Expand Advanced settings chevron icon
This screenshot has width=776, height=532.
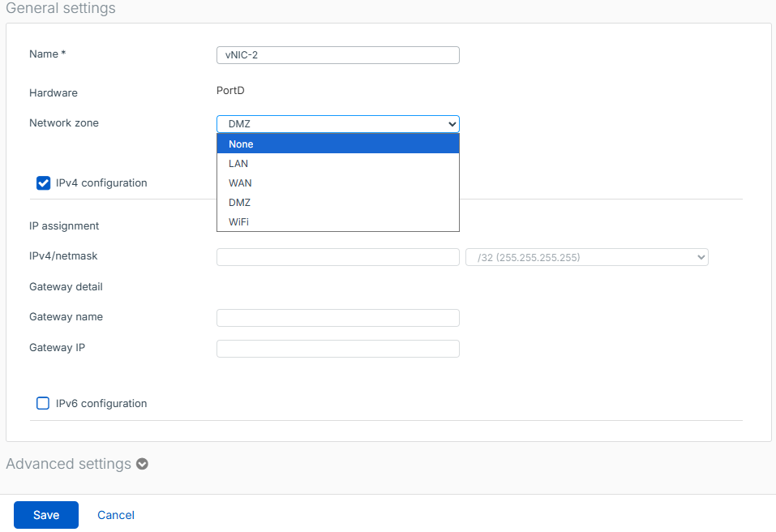pos(143,465)
